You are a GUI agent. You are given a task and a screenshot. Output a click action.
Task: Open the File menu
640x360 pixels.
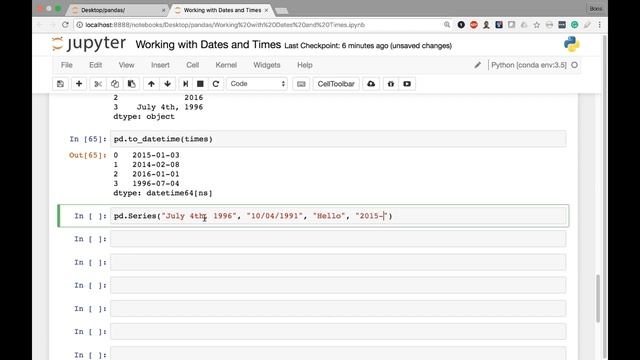click(67, 65)
